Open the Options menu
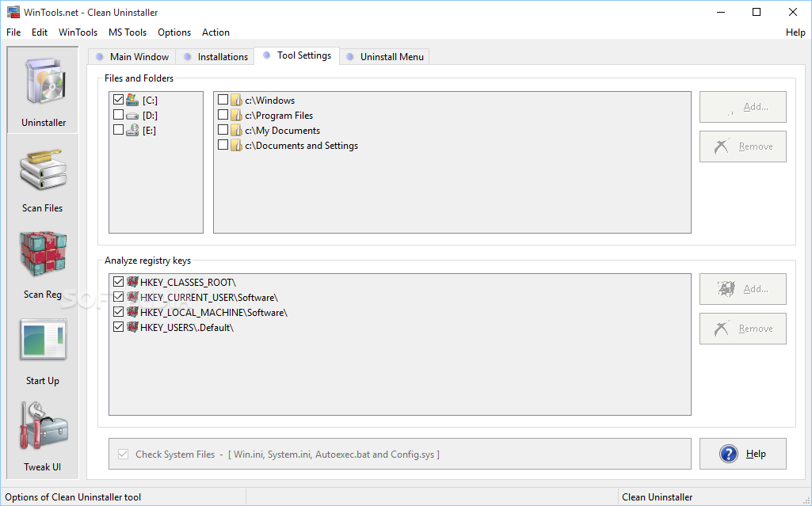This screenshot has height=506, width=812. coord(174,32)
